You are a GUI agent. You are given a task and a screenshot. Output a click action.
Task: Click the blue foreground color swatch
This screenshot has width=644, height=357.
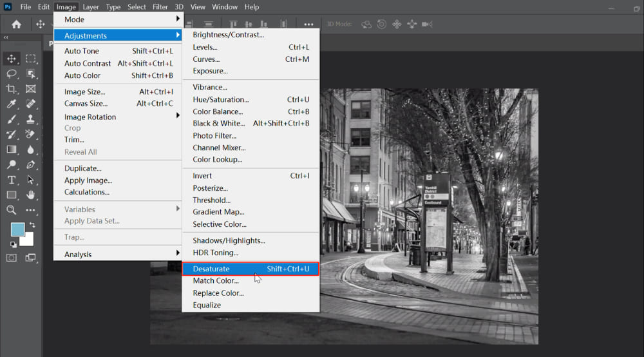tap(17, 230)
